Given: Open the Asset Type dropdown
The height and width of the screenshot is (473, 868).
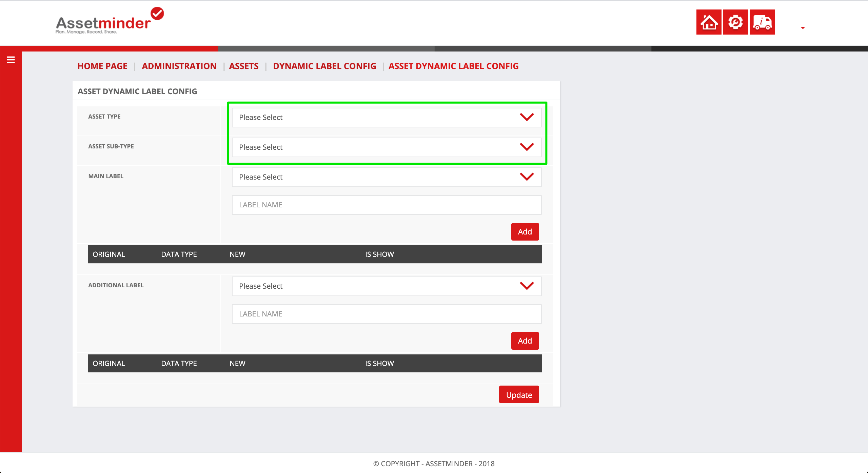Looking at the screenshot, I should 387,118.
